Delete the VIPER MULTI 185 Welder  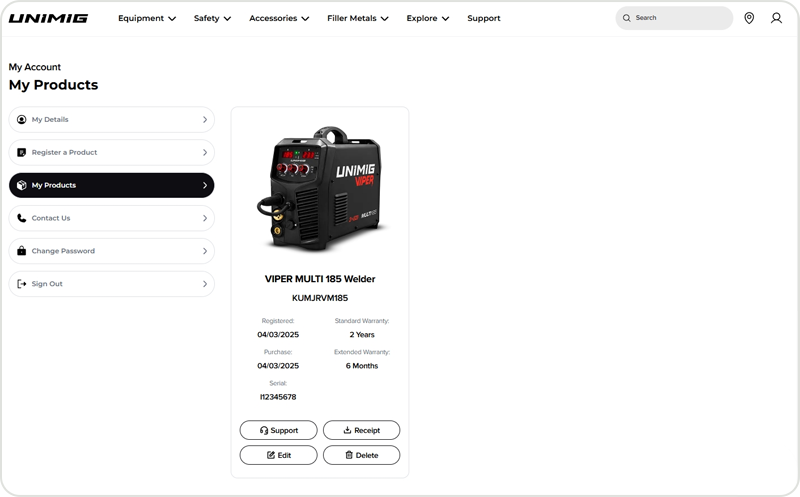point(361,455)
